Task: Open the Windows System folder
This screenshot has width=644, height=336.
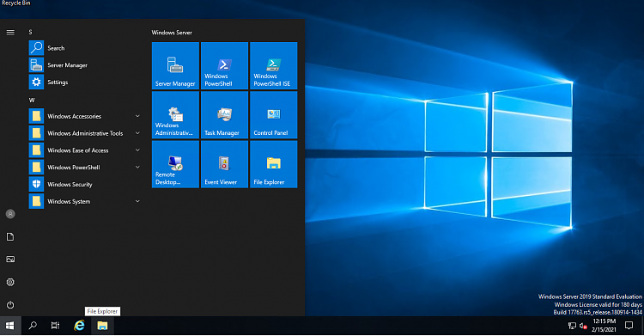Action: point(85,202)
